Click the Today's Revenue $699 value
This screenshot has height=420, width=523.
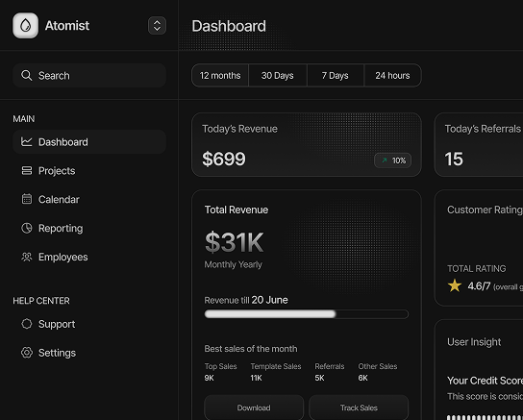click(x=224, y=159)
